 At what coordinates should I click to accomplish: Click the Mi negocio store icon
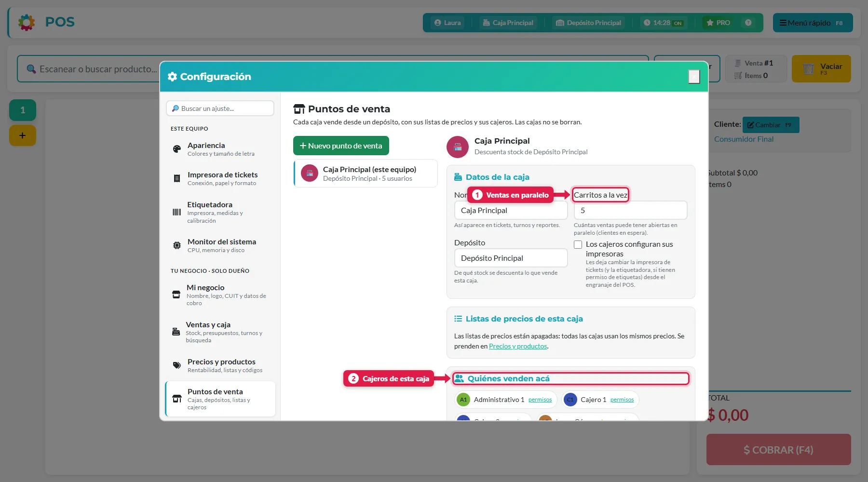click(x=176, y=295)
